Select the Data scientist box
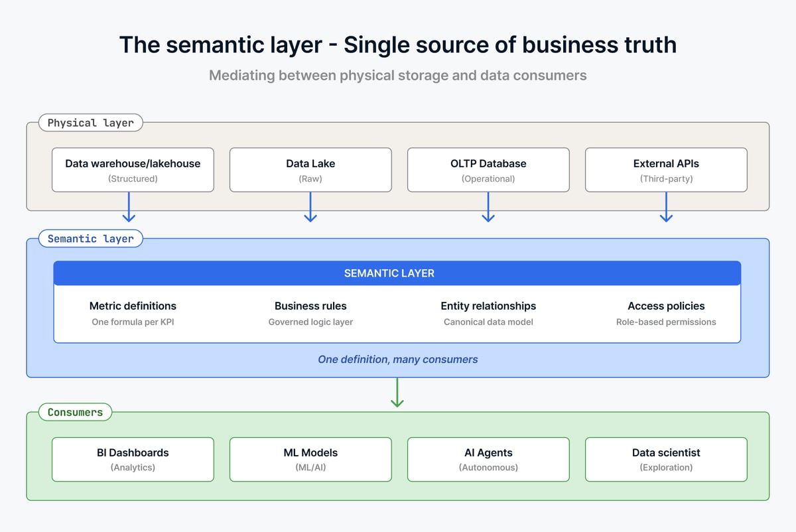Screen dimensions: 796x532 [666, 459]
